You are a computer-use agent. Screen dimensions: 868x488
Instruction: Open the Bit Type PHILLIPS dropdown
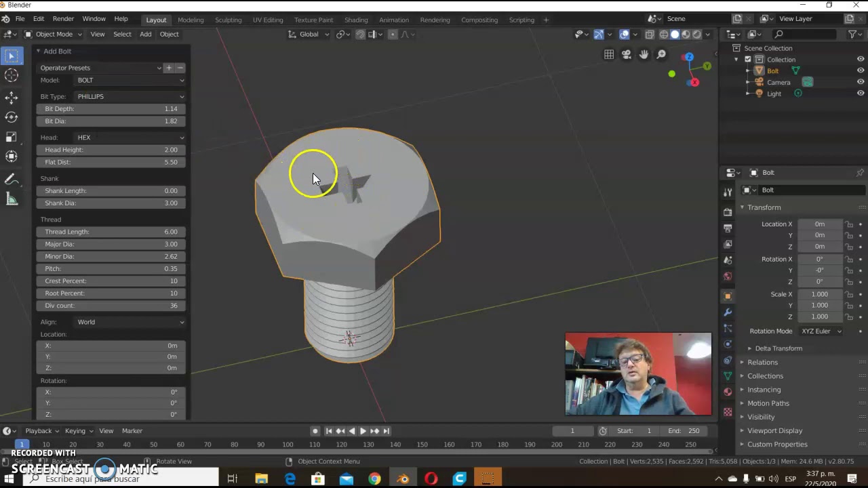[130, 96]
